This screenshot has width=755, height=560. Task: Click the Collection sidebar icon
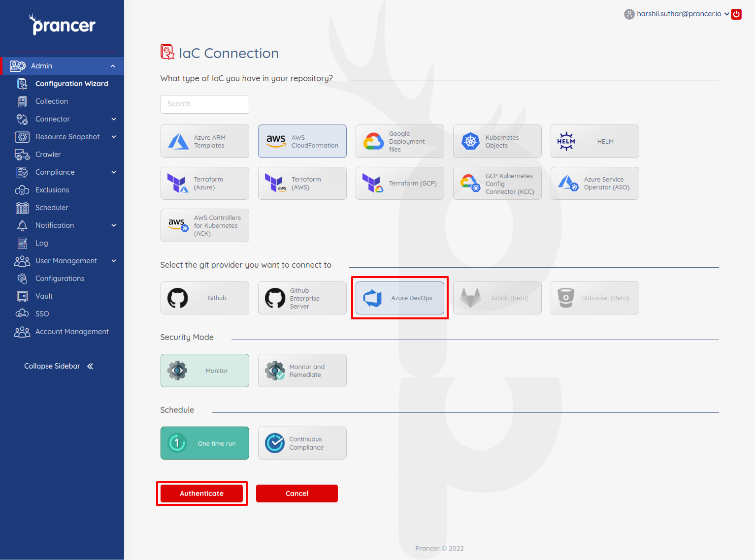click(x=22, y=101)
